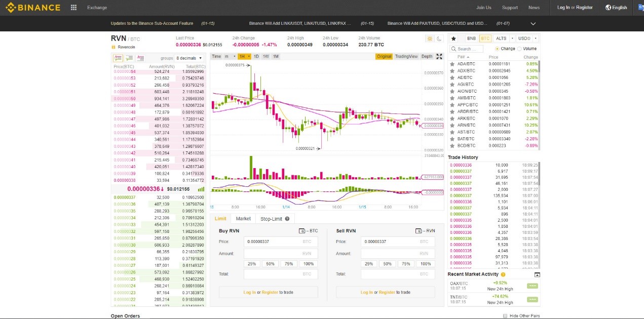This screenshot has width=644, height=319.
Task: Select the BNB markets tab
Action: (x=471, y=38)
